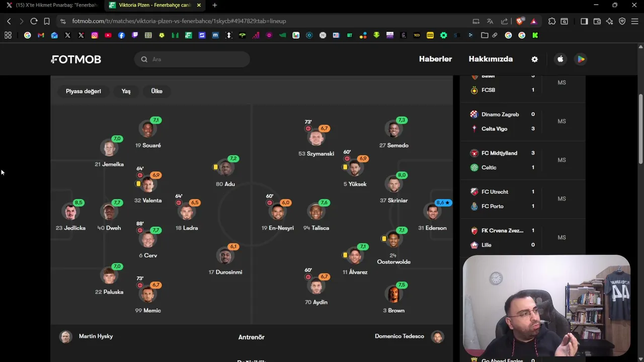Open the Facebook bookmark

point(121,35)
